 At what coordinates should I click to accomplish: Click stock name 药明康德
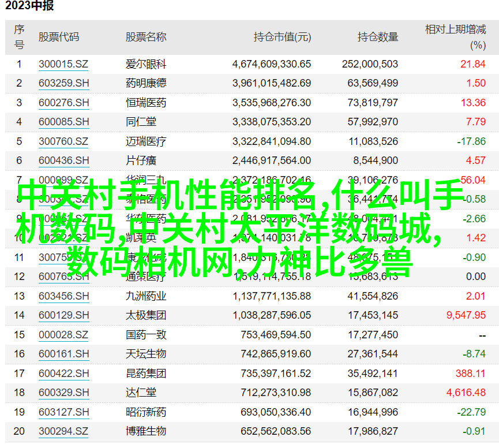[x=146, y=84]
